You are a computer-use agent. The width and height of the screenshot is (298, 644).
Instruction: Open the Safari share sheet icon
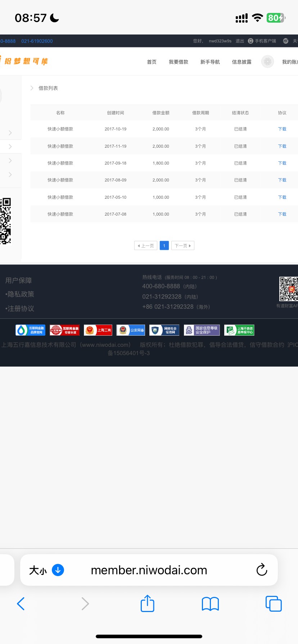tap(148, 603)
